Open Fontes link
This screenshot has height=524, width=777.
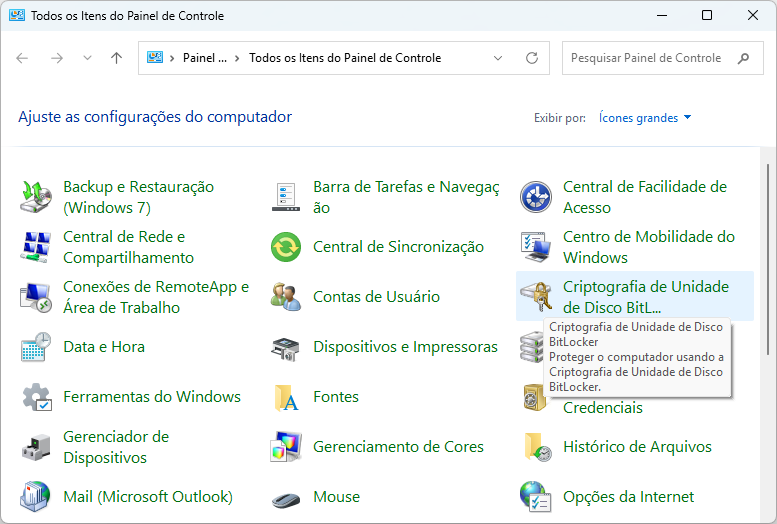coord(335,397)
